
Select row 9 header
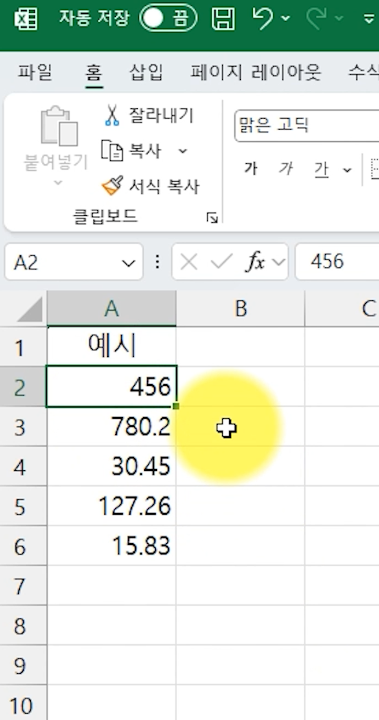(23, 665)
